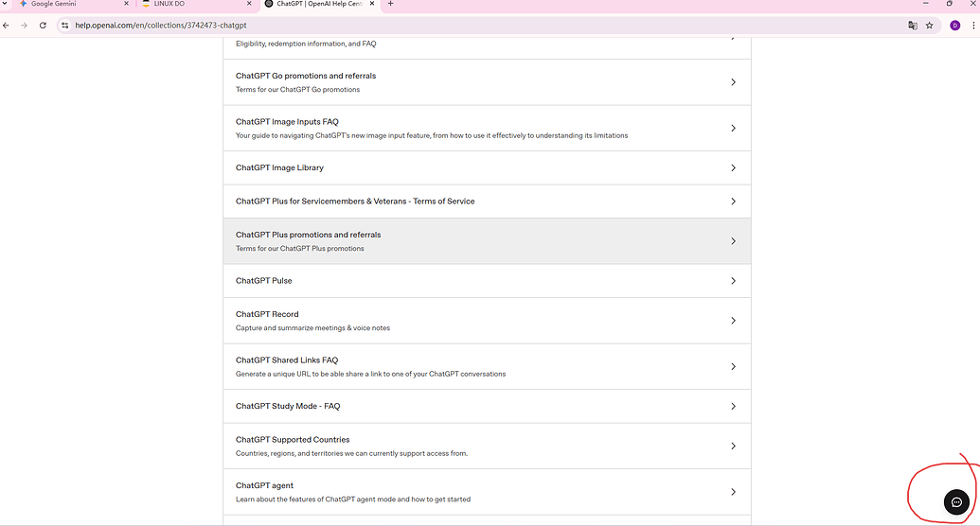Viewport: 980px width, 526px height.
Task: Click 'Capture and summarize meetings & voice notes' text
Action: 312,328
